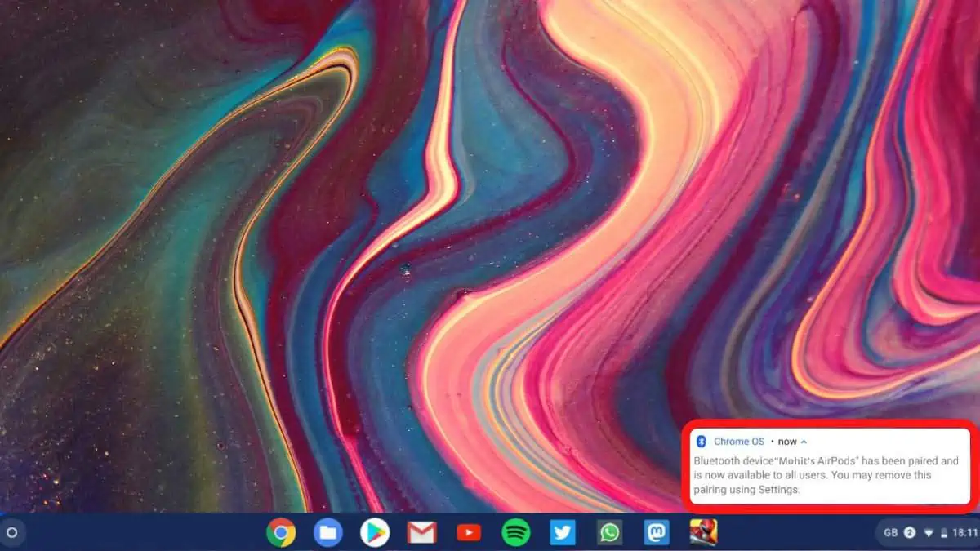The height and width of the screenshot is (551, 980).
Task: Open Twitter app
Action: pos(563,533)
